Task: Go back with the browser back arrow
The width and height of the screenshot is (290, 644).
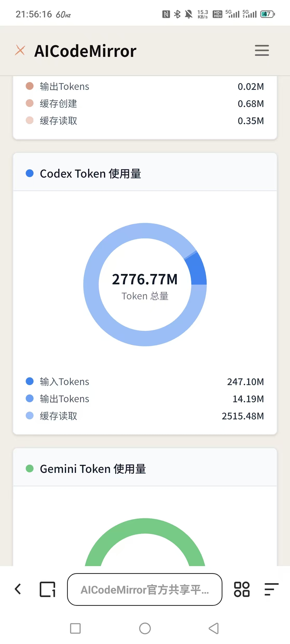Action: tap(18, 589)
